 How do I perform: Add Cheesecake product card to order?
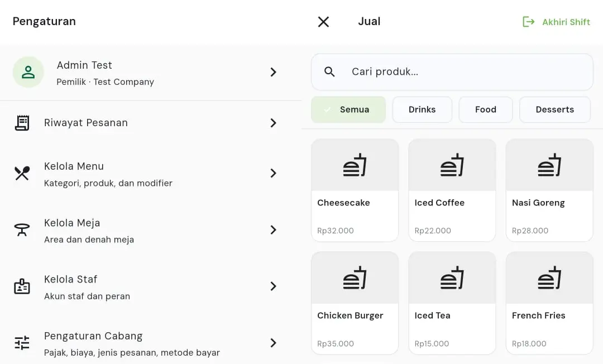[x=355, y=190]
